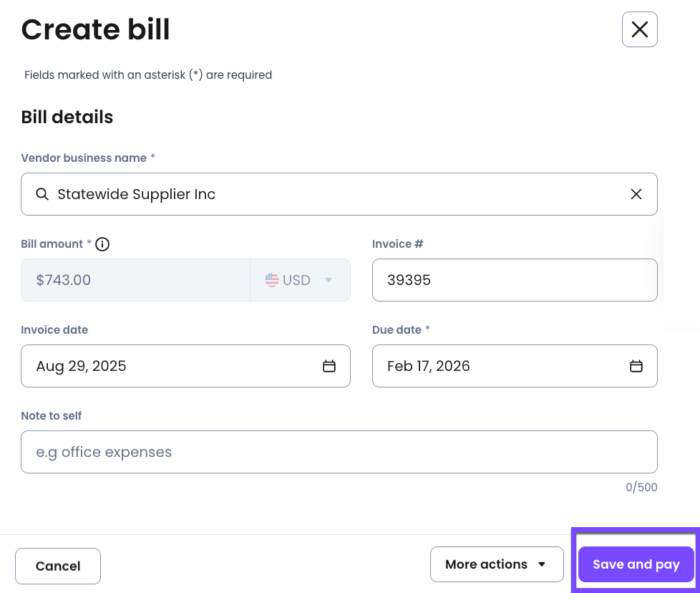Select the Aug 29, 2025 invoice date text
The width and height of the screenshot is (700, 593).
tap(81, 366)
